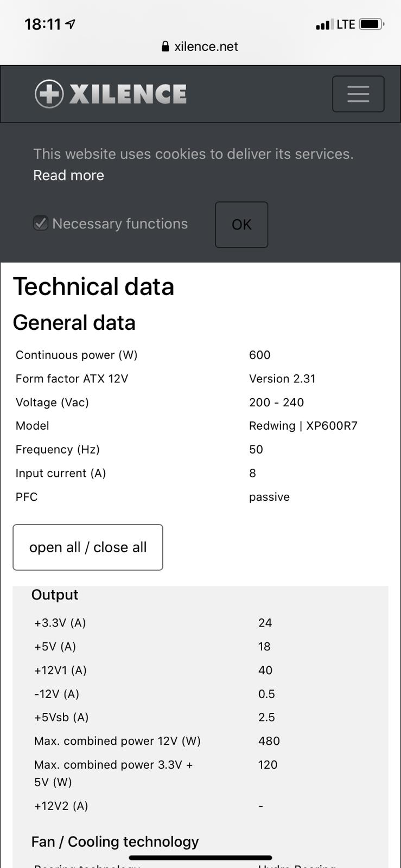Viewport: 401px width, 868px height.
Task: Tap the home indicator bar at bottom
Action: pos(200,858)
